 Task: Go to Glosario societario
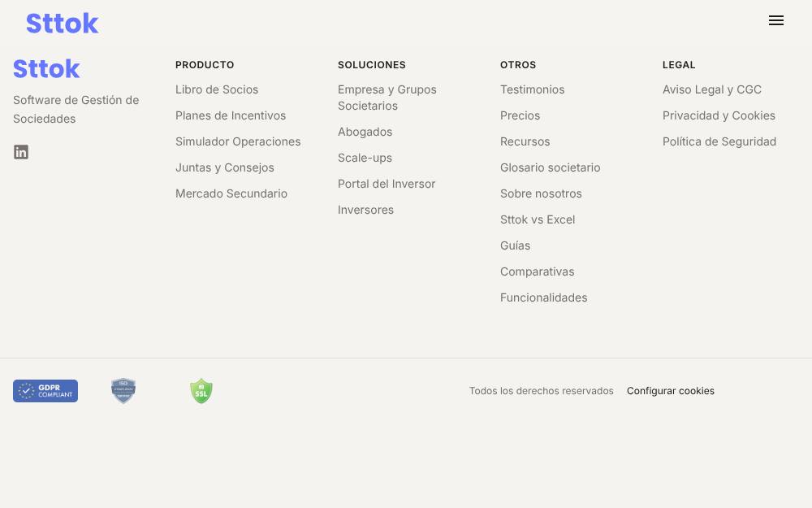[x=550, y=167]
